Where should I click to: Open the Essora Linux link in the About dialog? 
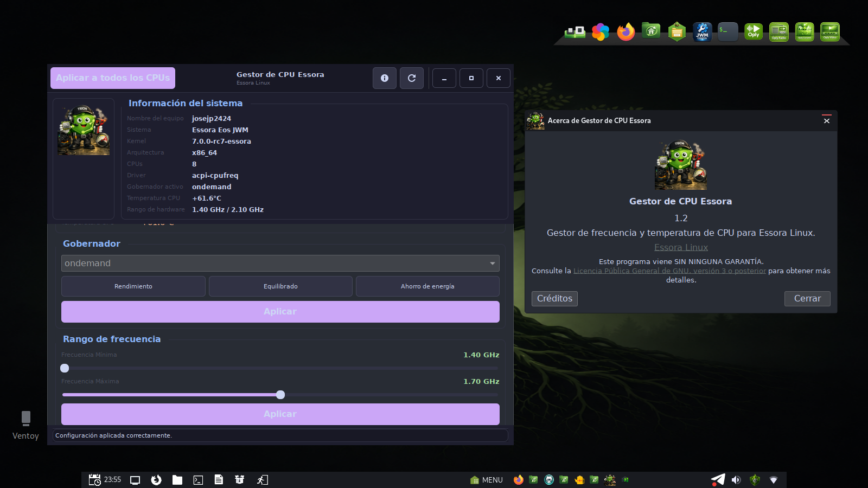(x=681, y=247)
